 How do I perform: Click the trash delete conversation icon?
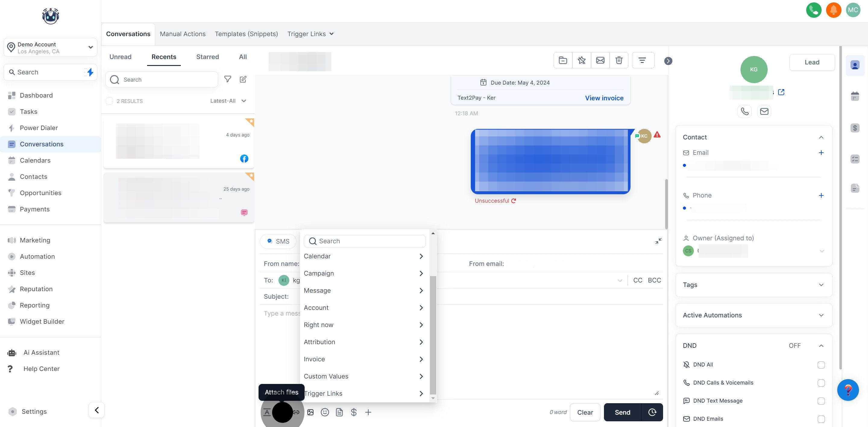[x=619, y=60]
